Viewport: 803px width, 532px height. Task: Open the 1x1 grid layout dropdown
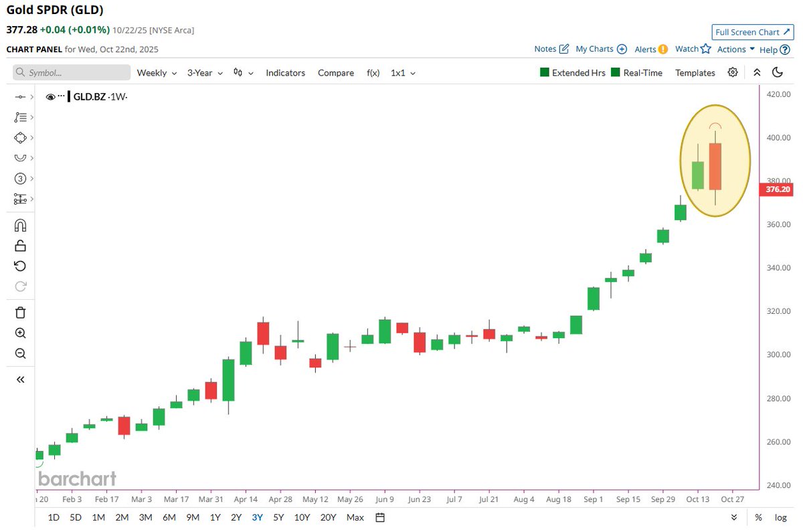[x=404, y=73]
